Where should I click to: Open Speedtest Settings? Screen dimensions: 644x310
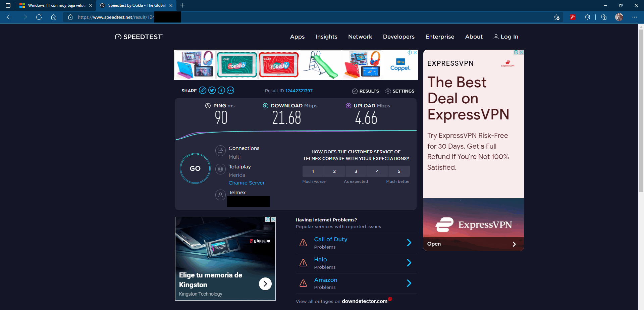[400, 91]
